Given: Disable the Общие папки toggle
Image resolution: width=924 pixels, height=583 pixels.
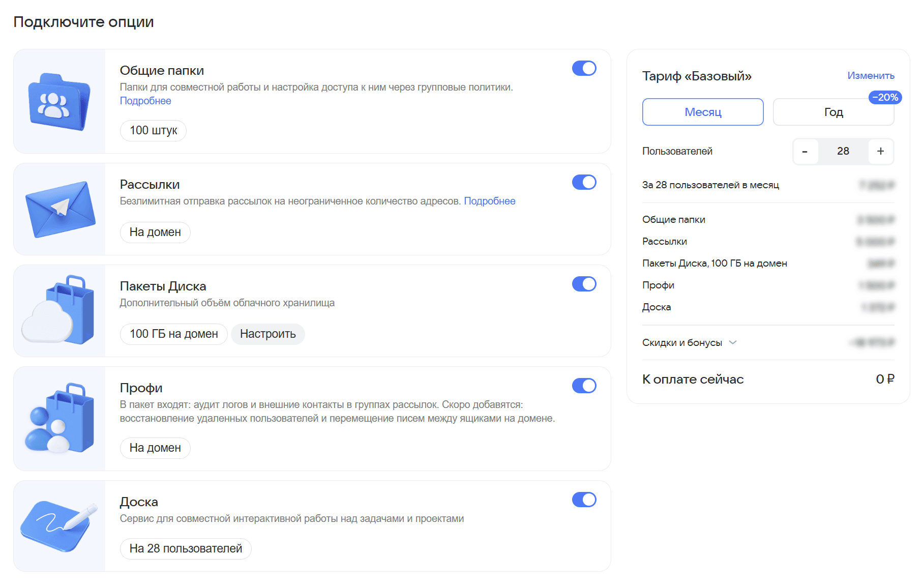Looking at the screenshot, I should coord(584,68).
